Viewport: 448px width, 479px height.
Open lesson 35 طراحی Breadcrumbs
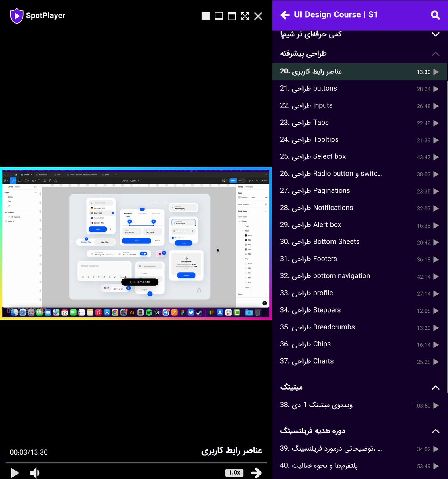[359, 327]
